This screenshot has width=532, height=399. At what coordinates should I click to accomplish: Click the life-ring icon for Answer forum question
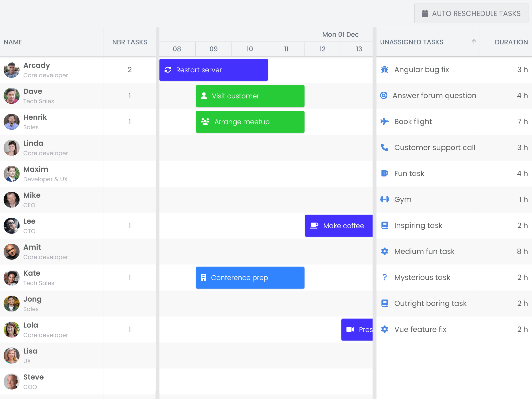384,96
